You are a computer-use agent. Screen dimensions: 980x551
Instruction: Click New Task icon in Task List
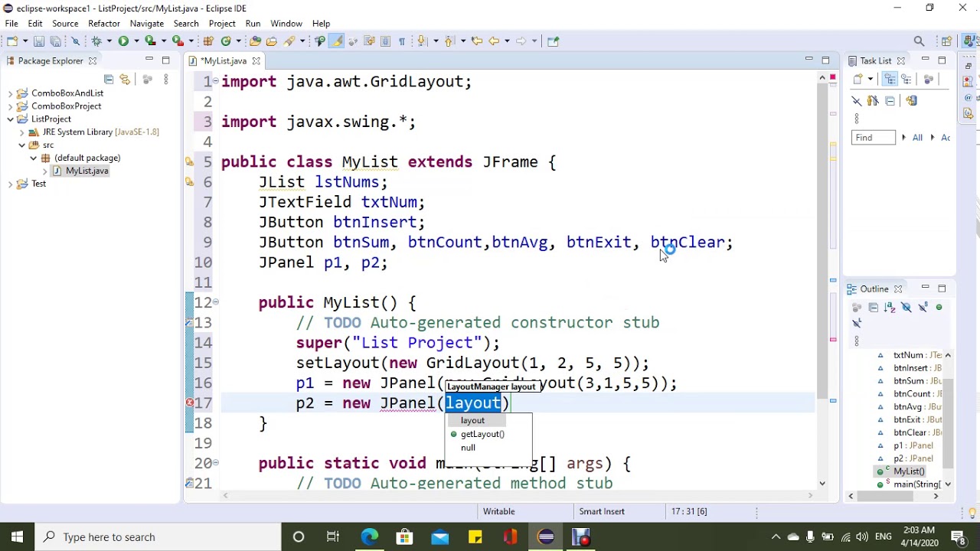(x=858, y=79)
